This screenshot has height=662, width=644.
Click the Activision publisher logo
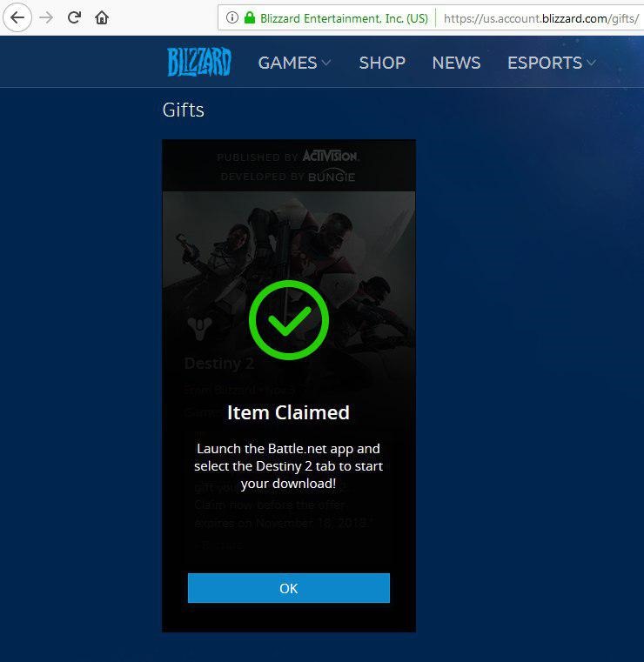pyautogui.click(x=330, y=157)
